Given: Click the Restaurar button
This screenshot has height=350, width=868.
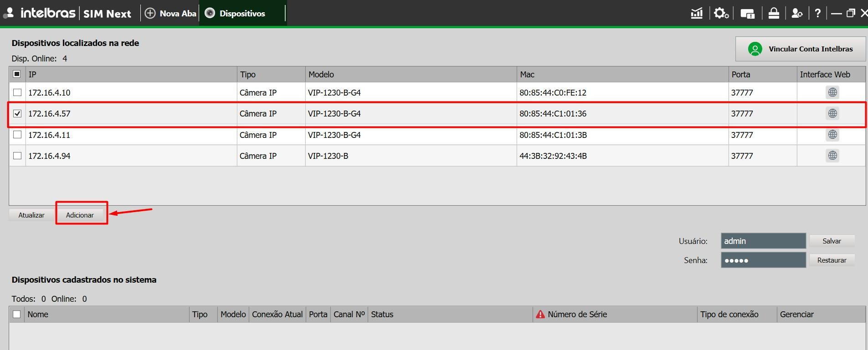Looking at the screenshot, I should tap(832, 260).
